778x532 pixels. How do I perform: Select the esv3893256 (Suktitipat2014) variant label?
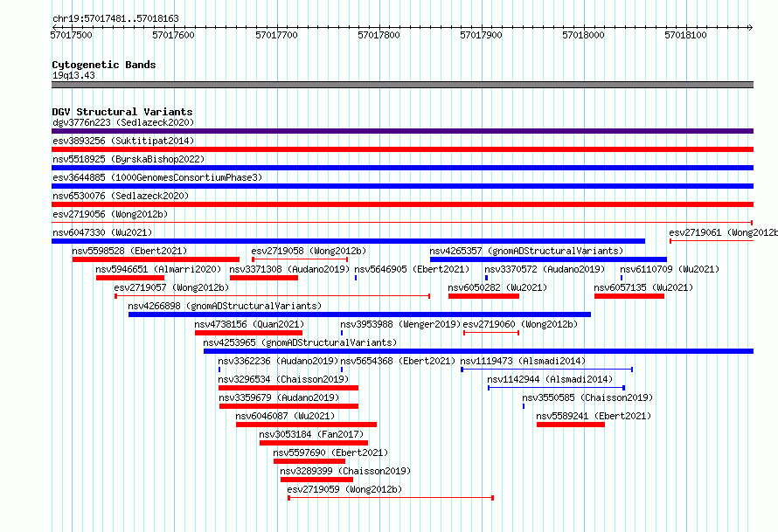tap(123, 141)
